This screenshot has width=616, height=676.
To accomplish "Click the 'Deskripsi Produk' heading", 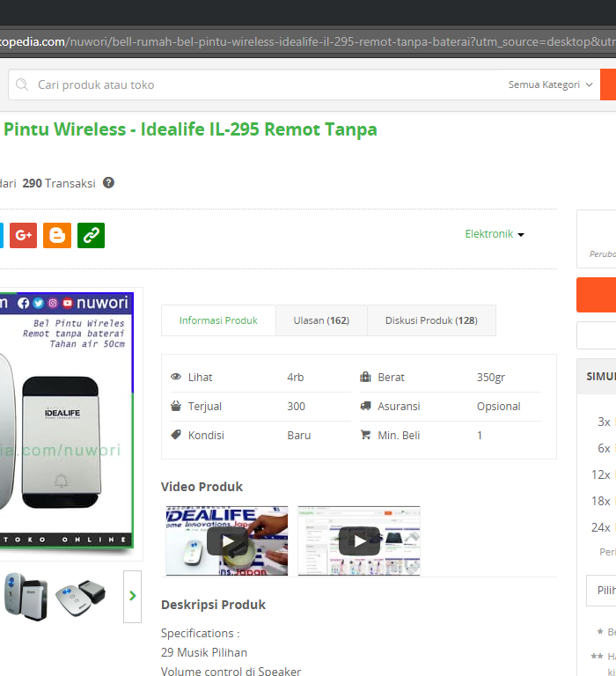I will pos(213,605).
